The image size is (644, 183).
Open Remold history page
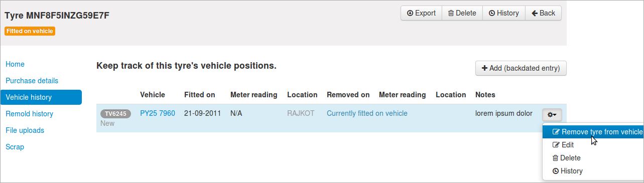[x=29, y=114]
